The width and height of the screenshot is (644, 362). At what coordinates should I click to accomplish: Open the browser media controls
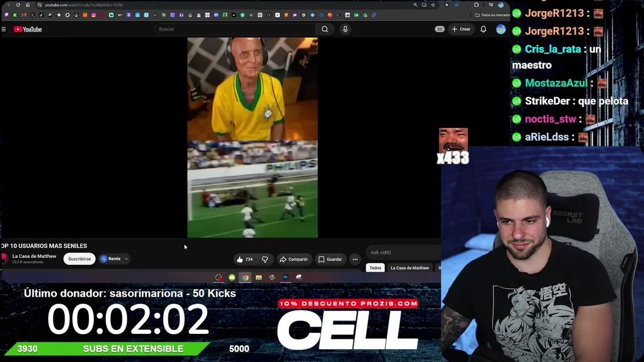click(491, 5)
